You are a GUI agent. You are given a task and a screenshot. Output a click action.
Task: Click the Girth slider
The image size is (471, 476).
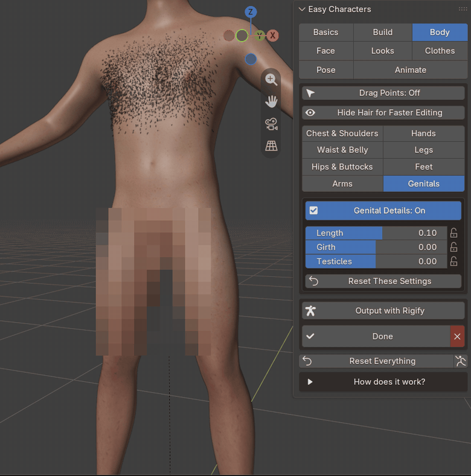click(x=376, y=247)
